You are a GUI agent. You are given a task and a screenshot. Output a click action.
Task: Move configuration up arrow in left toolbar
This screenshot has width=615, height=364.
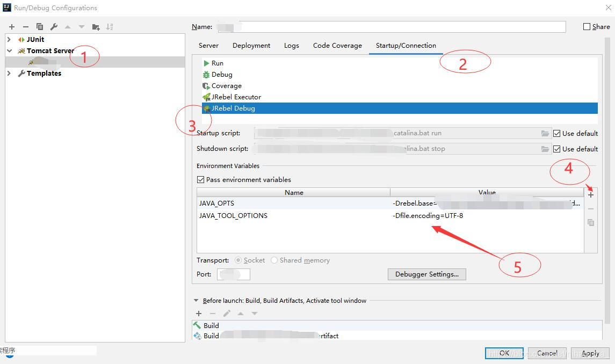[68, 27]
